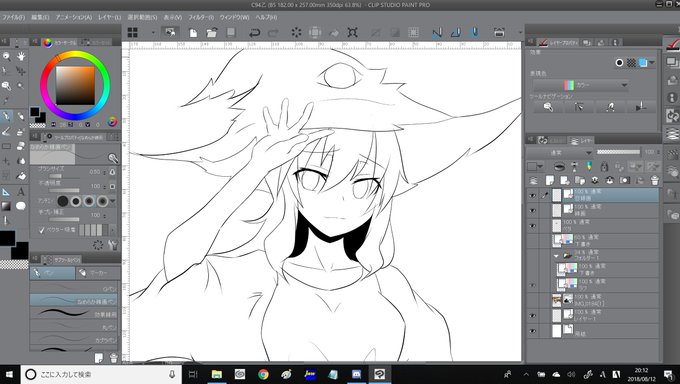Open Discord from the taskbar

coord(356,374)
